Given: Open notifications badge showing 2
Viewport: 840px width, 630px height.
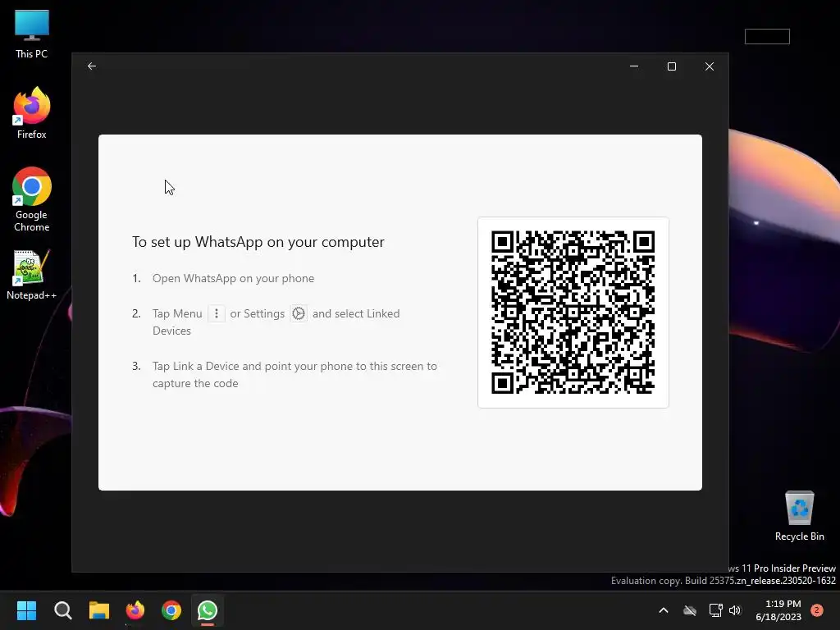Looking at the screenshot, I should tap(817, 610).
